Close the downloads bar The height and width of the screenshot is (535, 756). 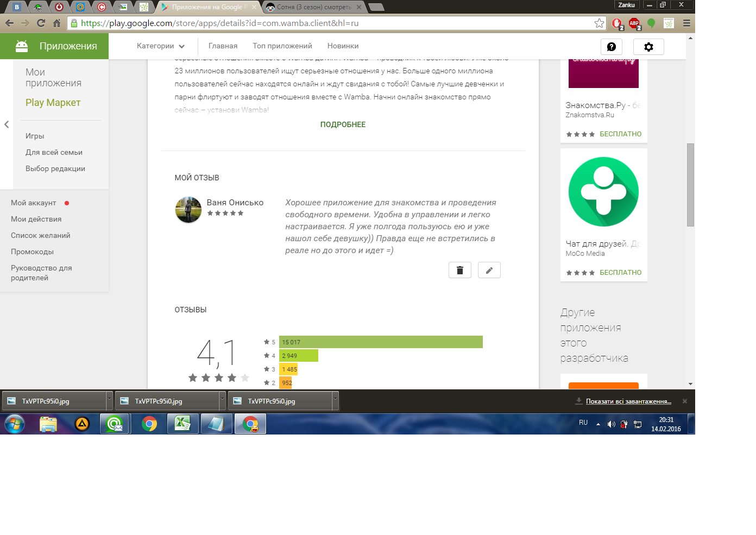pos(685,401)
